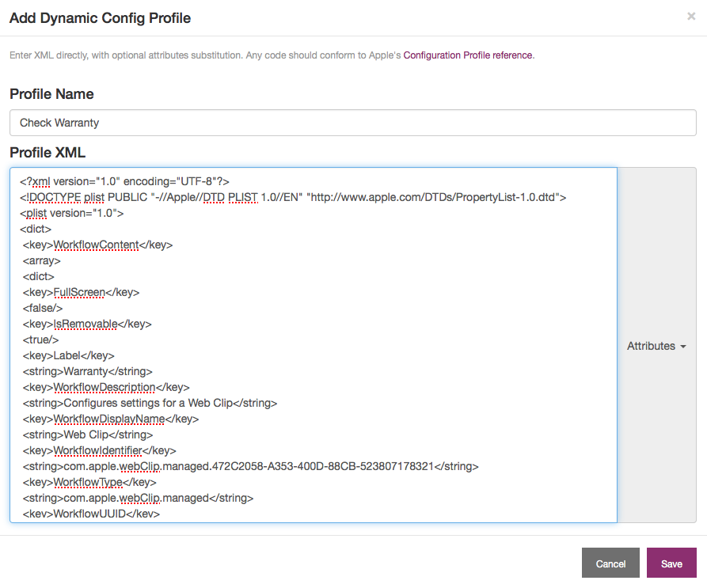The height and width of the screenshot is (588, 707).
Task: Save the Check Warranty profile
Action: pos(671,563)
